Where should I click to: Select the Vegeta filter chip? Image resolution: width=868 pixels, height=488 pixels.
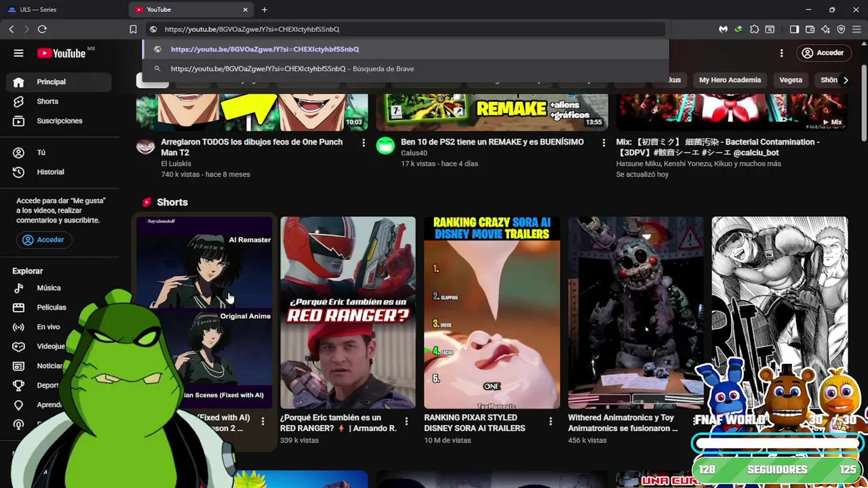tap(791, 80)
